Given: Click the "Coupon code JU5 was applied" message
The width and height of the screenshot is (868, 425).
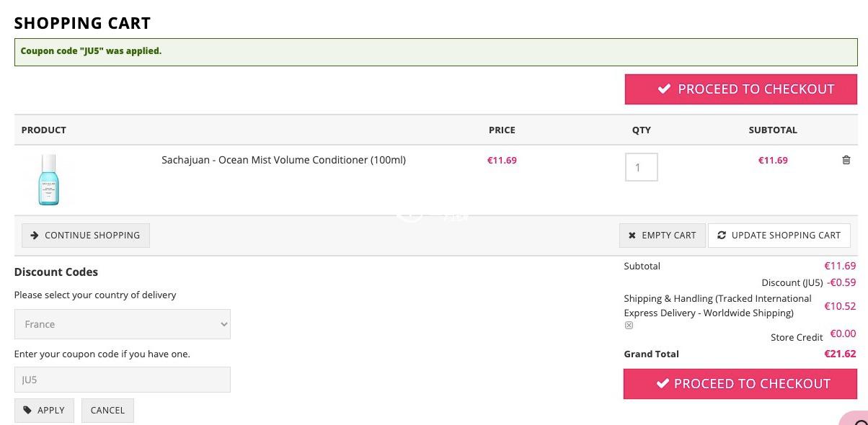Looking at the screenshot, I should click(91, 51).
